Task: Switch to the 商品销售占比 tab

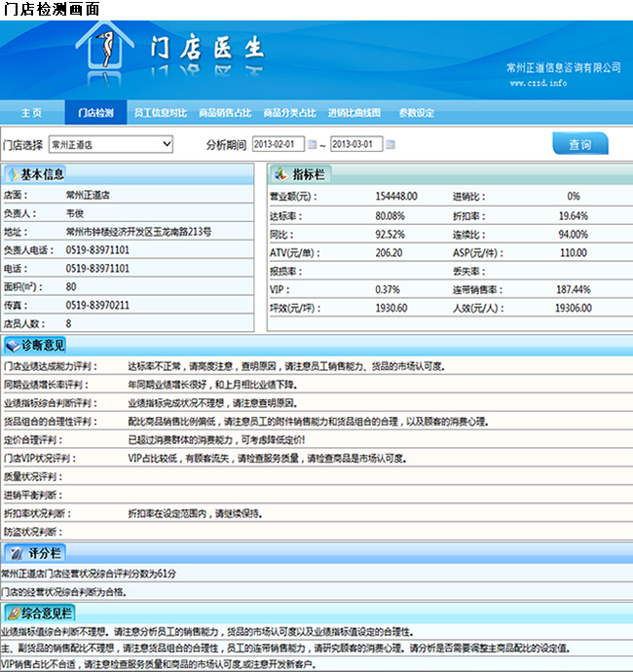Action: [225, 113]
